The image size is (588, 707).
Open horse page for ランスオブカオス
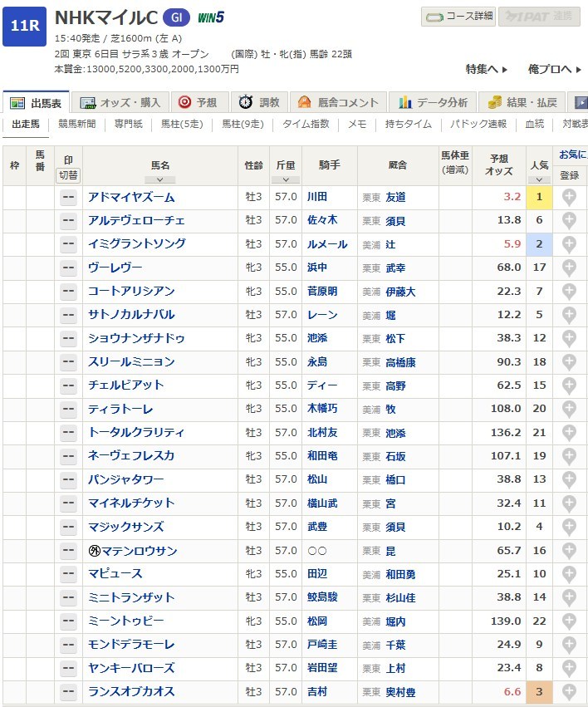(x=131, y=692)
